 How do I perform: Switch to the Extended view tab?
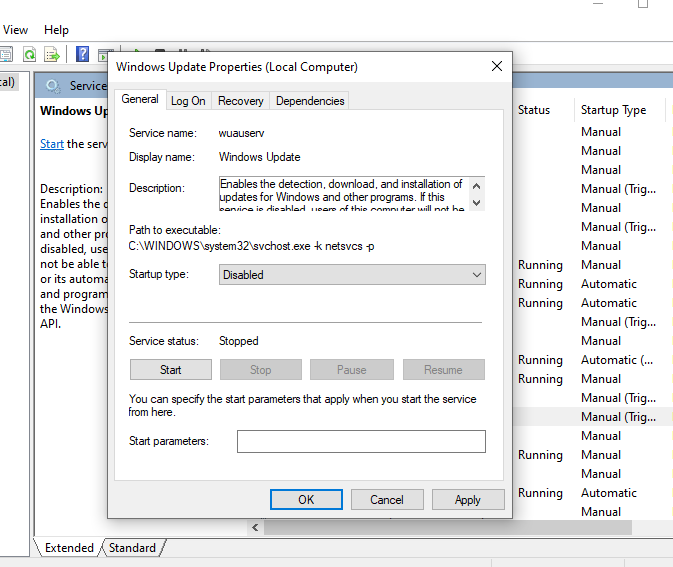coord(69,548)
